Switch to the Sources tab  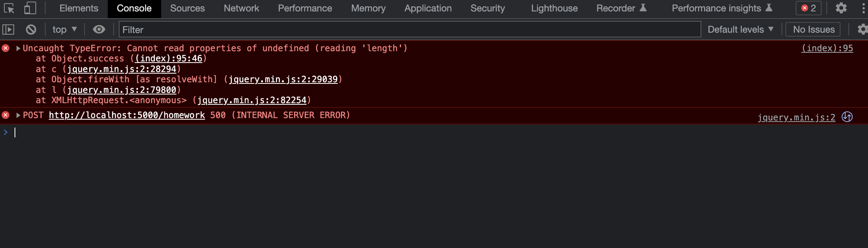188,8
